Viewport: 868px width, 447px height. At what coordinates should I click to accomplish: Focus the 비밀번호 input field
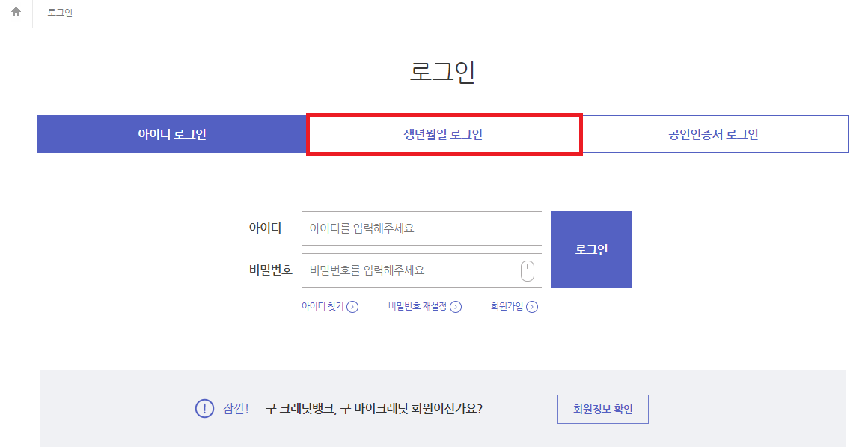(x=422, y=270)
